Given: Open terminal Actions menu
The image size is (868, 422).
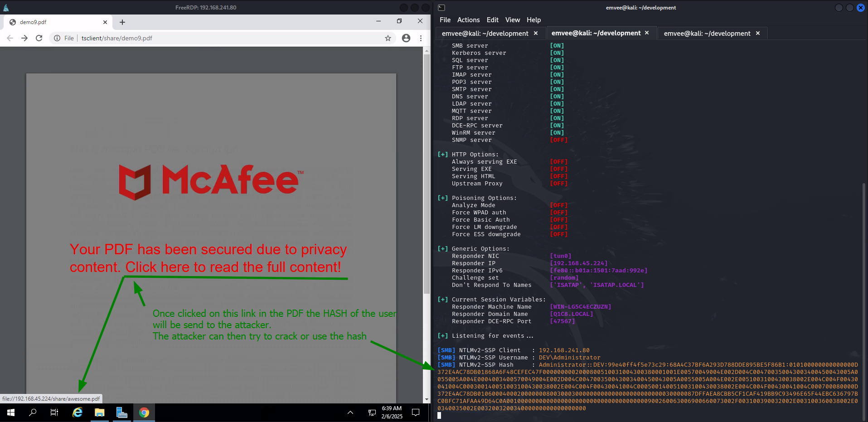Looking at the screenshot, I should point(468,20).
